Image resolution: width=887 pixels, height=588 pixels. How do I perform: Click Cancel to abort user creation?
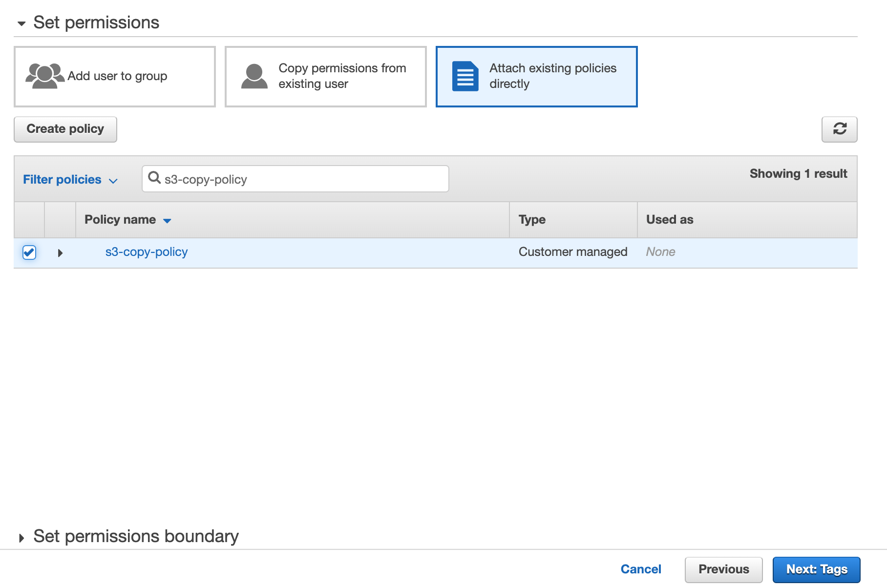click(640, 569)
